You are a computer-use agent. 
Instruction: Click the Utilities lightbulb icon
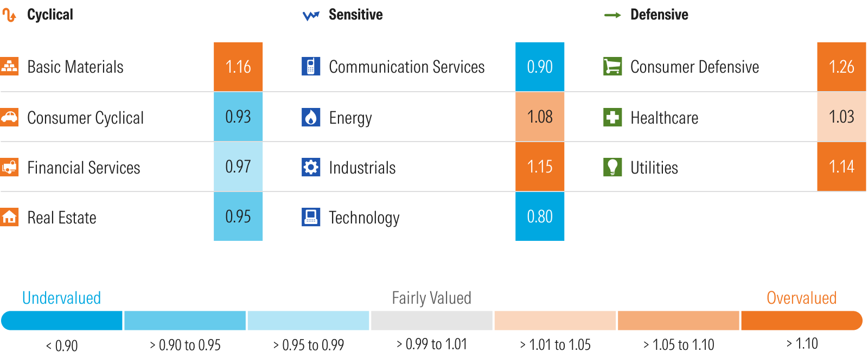[612, 167]
